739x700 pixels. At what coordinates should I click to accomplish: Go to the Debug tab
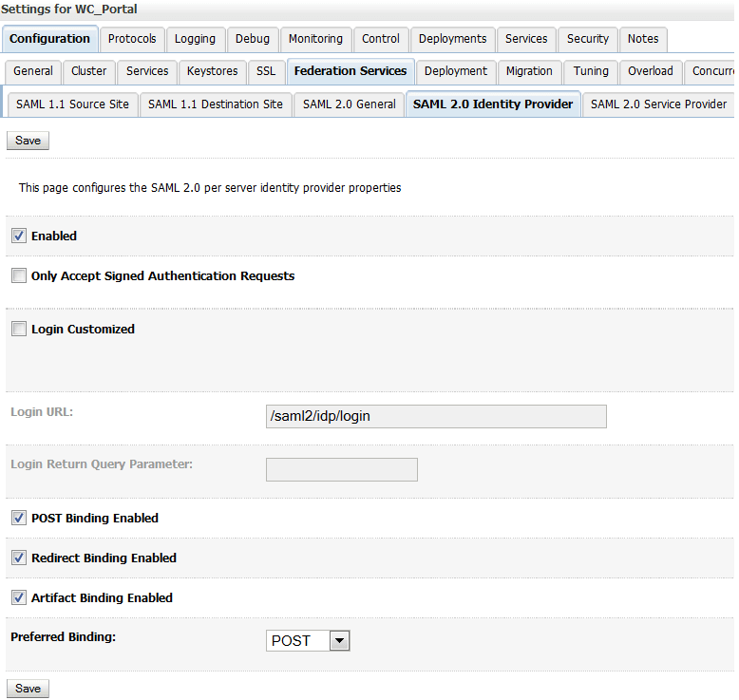tap(253, 39)
